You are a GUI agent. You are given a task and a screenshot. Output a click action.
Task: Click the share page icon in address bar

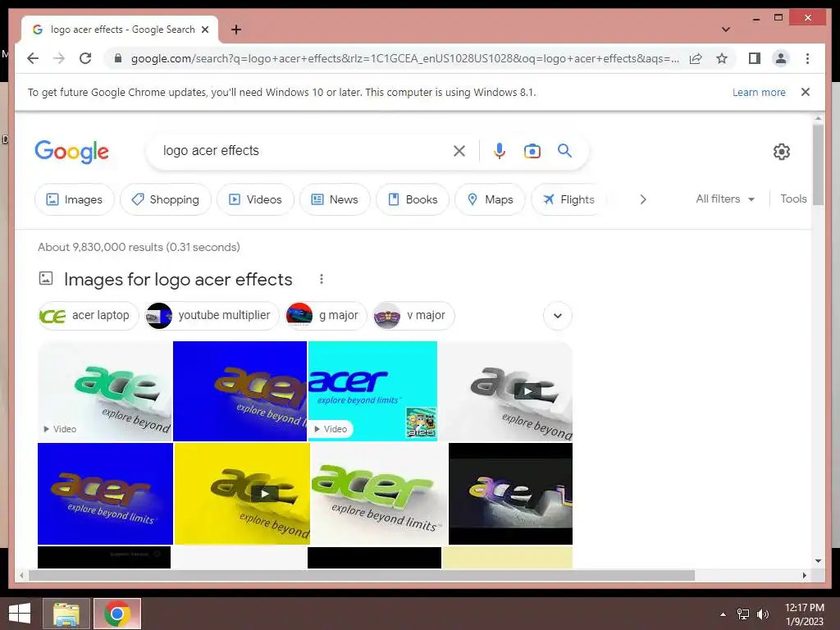(x=696, y=58)
